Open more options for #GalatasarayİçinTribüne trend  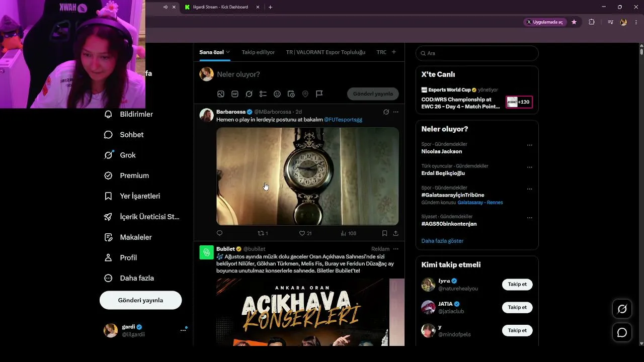[x=529, y=189]
